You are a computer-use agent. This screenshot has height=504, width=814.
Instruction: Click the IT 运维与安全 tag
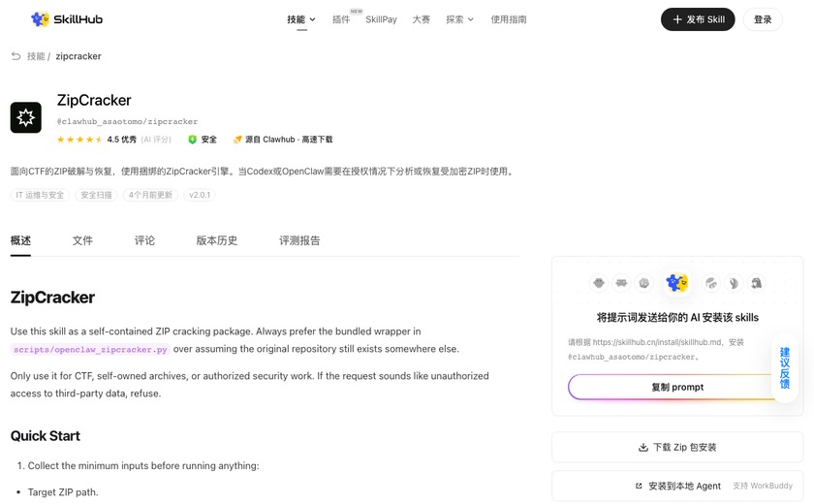(x=40, y=195)
